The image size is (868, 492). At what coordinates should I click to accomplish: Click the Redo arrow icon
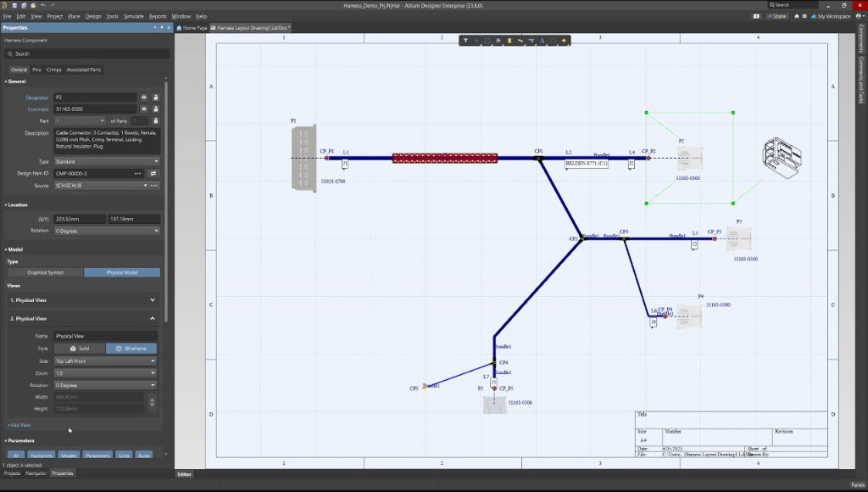53,5
